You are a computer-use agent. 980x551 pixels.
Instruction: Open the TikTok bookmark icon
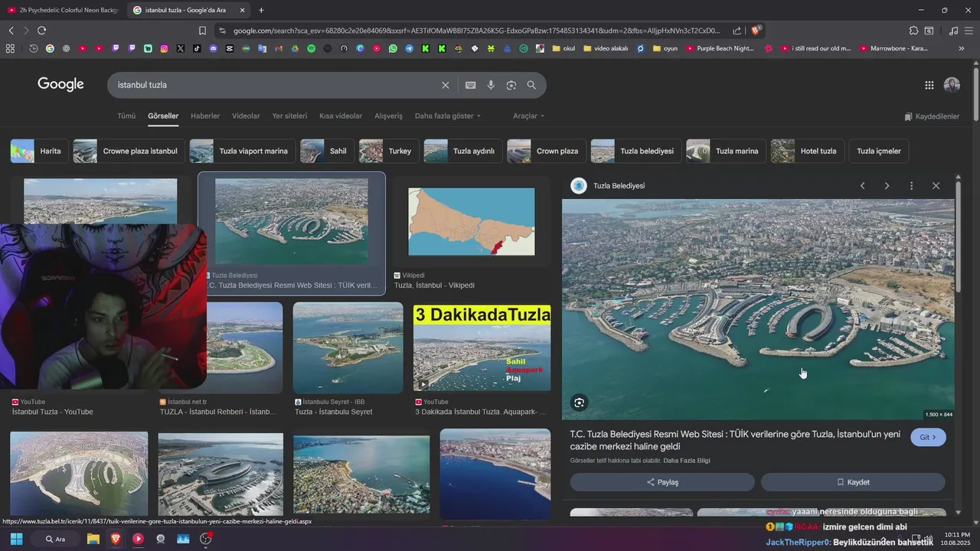pyautogui.click(x=197, y=48)
